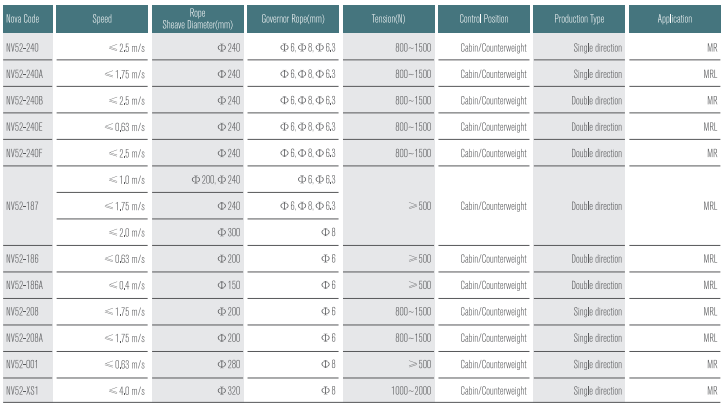The width and height of the screenshot is (725, 409).
Task: Click the Rope Sheave Diameter(mm) header
Action: pos(197,19)
